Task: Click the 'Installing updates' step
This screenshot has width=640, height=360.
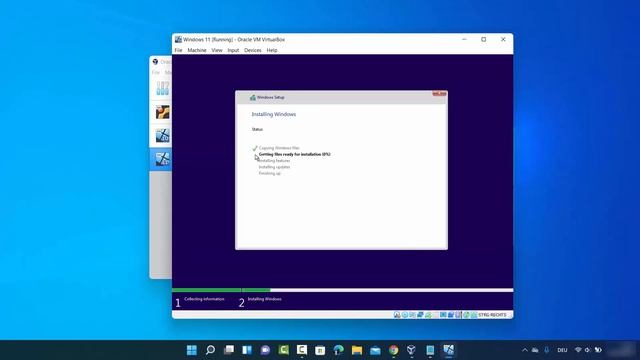Action: (274, 167)
